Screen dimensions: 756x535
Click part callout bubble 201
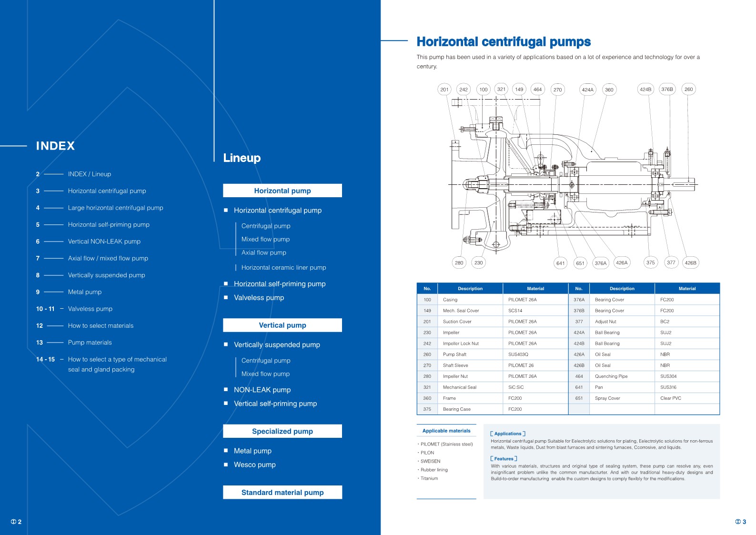(444, 90)
